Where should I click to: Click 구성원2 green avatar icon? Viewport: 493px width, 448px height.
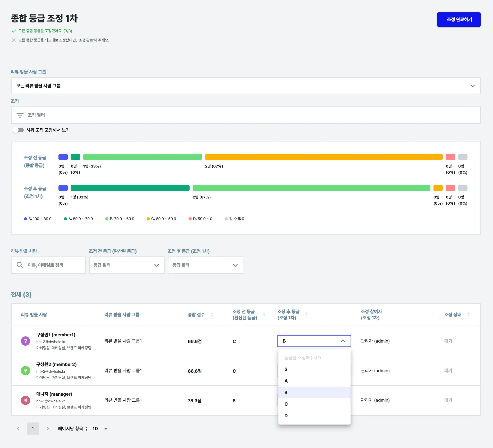(x=25, y=371)
